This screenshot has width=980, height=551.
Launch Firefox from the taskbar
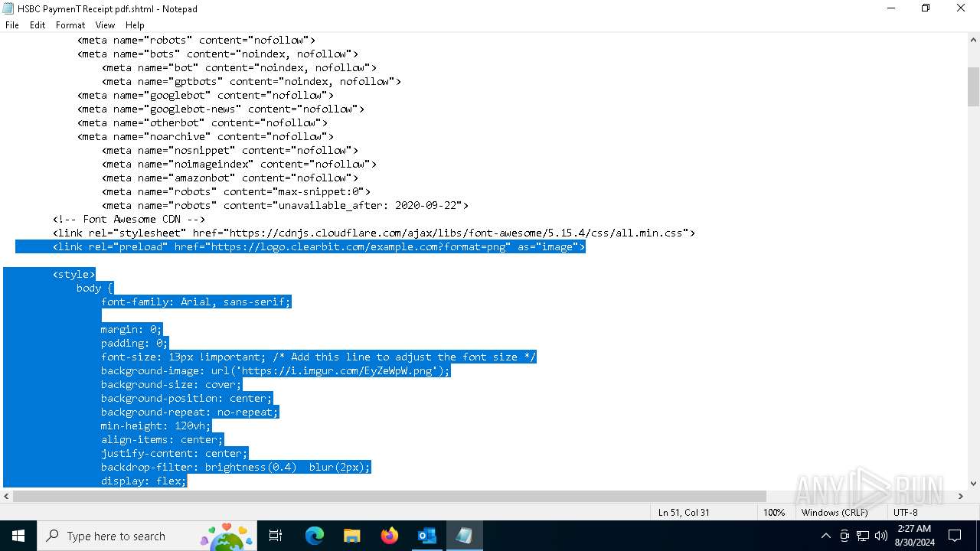coord(389,536)
